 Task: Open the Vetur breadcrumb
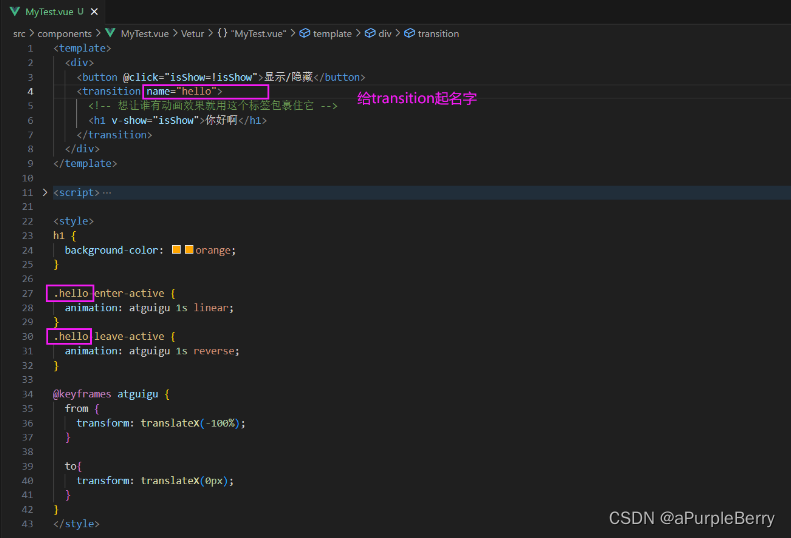click(193, 34)
